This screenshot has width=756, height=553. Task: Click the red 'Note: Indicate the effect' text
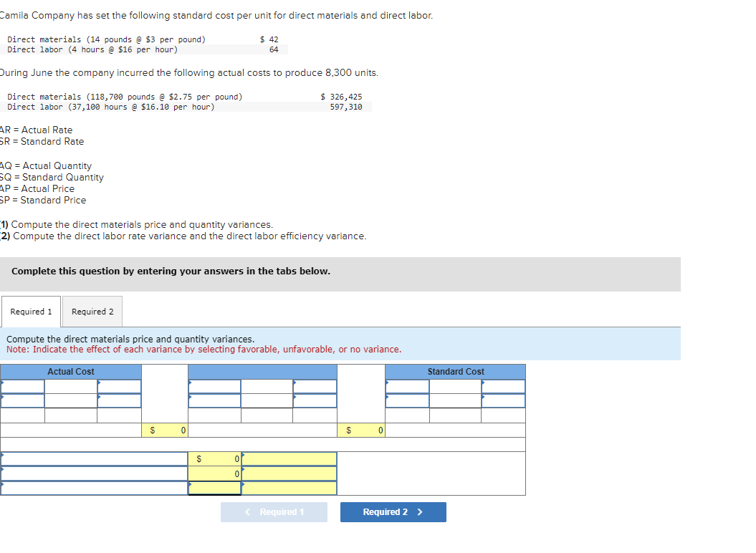(x=204, y=350)
